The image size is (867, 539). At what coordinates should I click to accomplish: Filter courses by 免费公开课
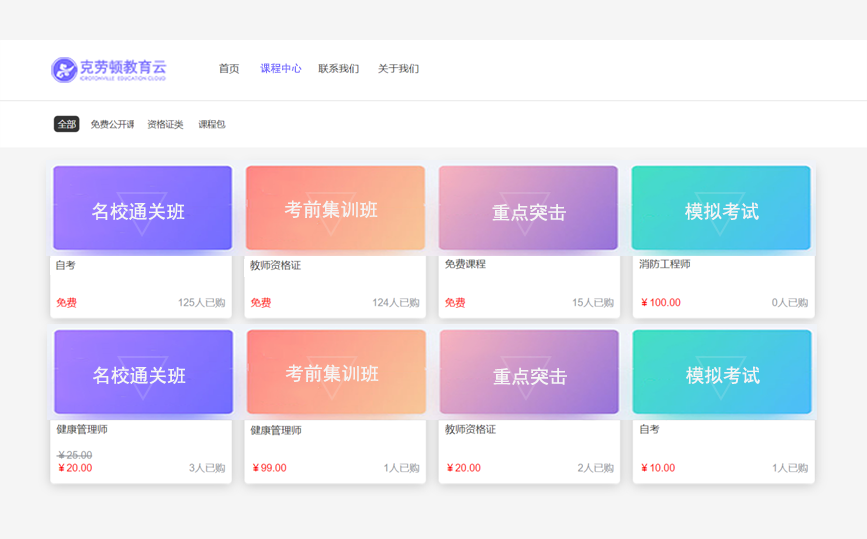point(112,124)
